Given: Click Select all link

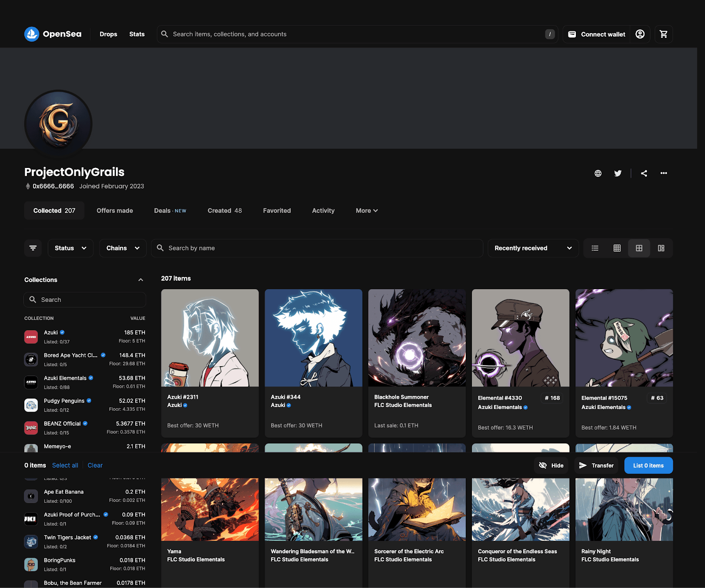Looking at the screenshot, I should [65, 465].
